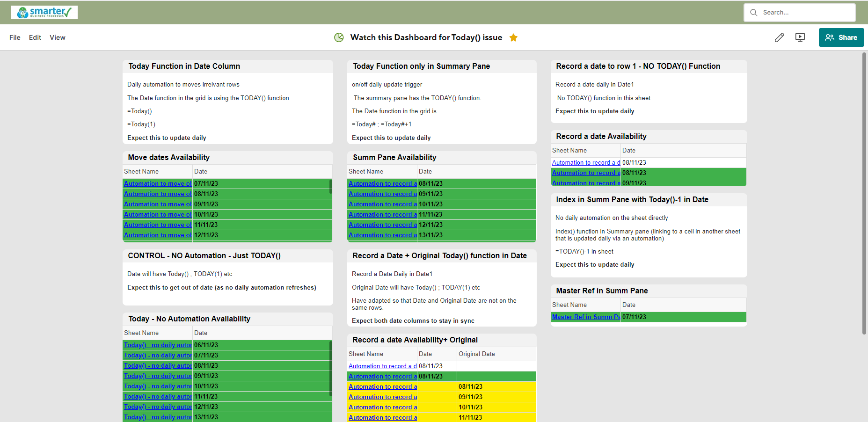Open the Edit menu
The image size is (868, 422).
click(x=35, y=37)
